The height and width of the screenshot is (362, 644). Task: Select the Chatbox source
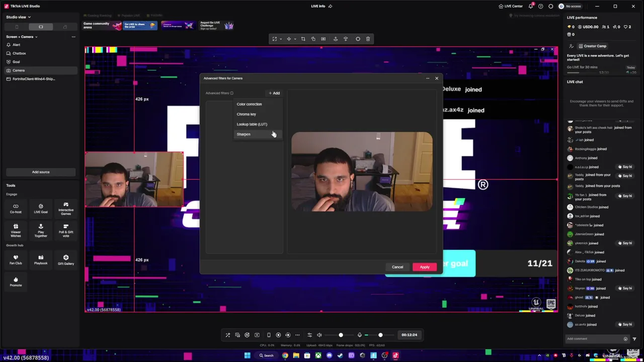pos(41,53)
